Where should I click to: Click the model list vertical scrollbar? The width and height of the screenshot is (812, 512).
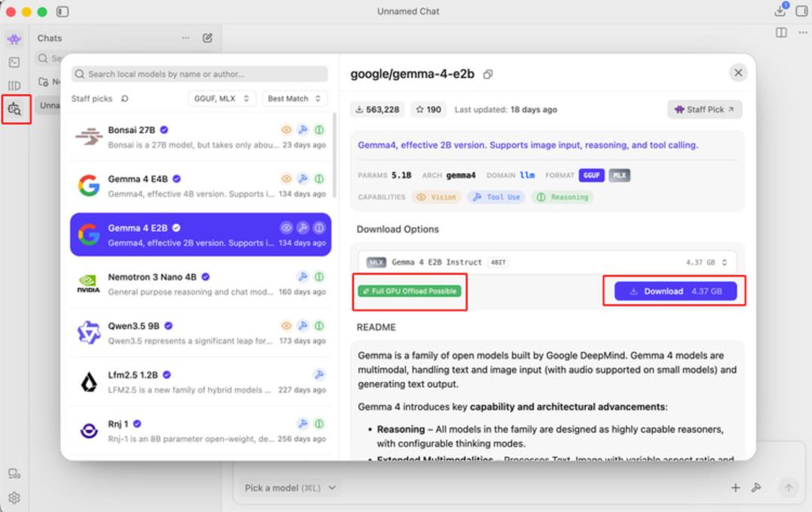pyautogui.click(x=335, y=156)
